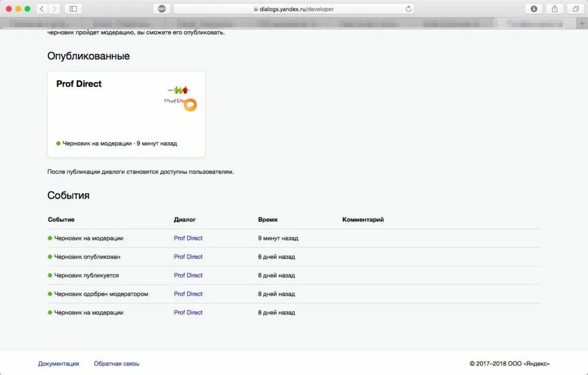Add a new tab with plus button
Screen dimensions: 588x375
[x=582, y=24]
